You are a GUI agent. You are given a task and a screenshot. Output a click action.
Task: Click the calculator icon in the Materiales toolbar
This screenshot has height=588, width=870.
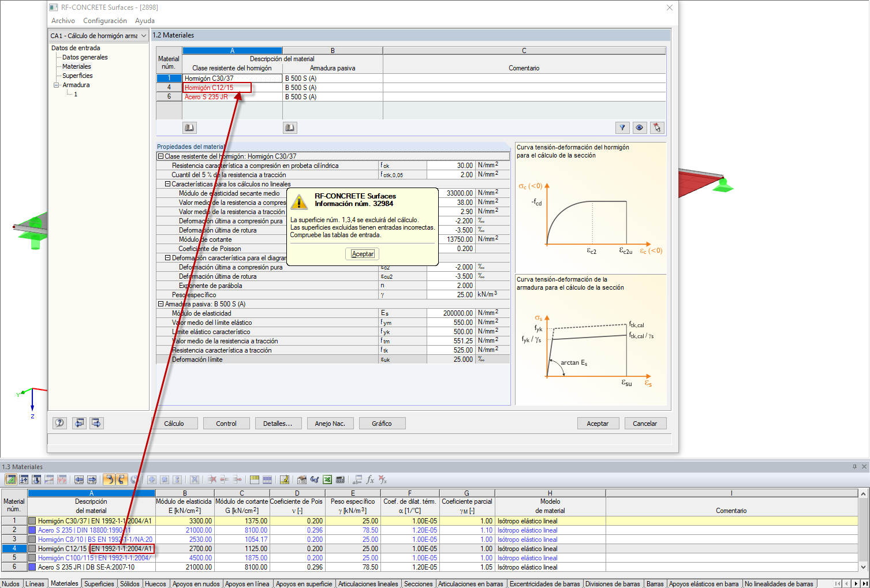click(x=340, y=480)
